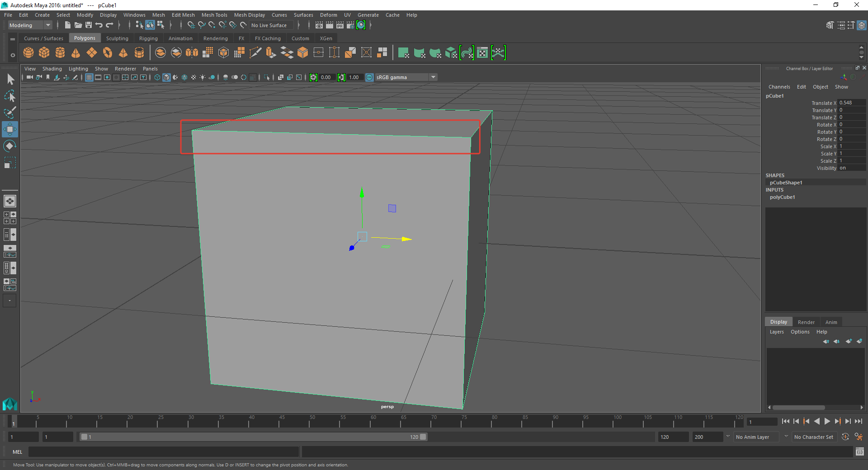Click the layer editor horizontal scrollbar
868x470 pixels.
coord(799,407)
